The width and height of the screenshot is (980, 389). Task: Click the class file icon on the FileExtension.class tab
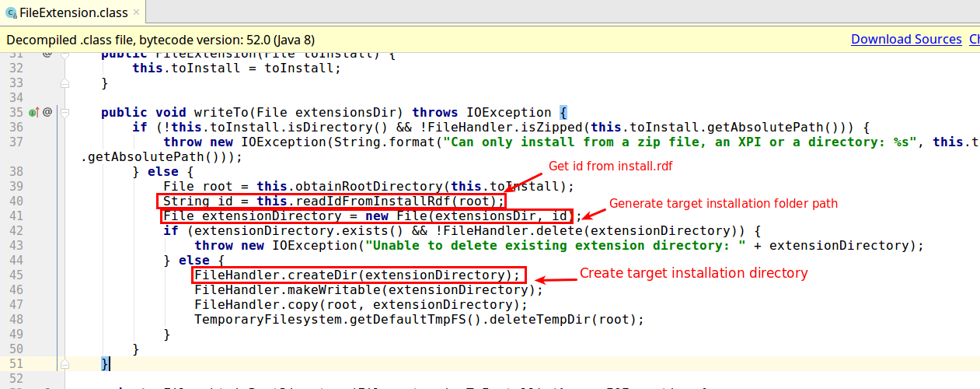click(12, 12)
